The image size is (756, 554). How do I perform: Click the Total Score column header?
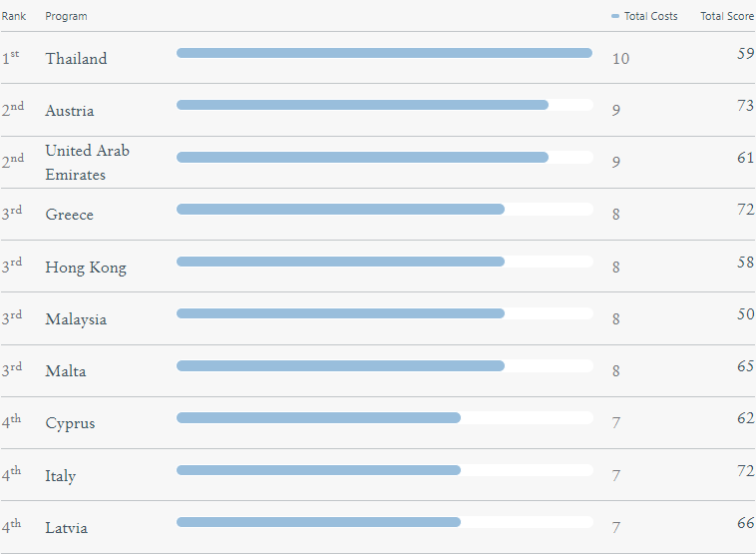[x=727, y=16]
